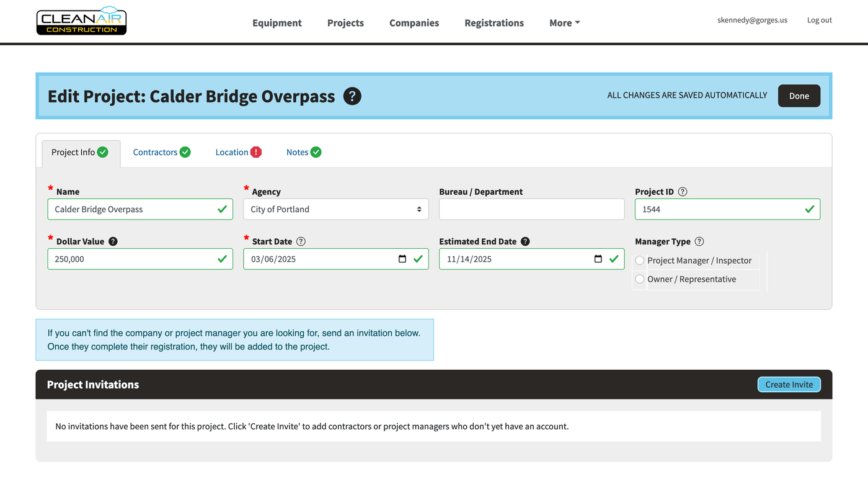Expand the More menu in the navigation bar
This screenshot has height=489, width=868.
pos(565,23)
